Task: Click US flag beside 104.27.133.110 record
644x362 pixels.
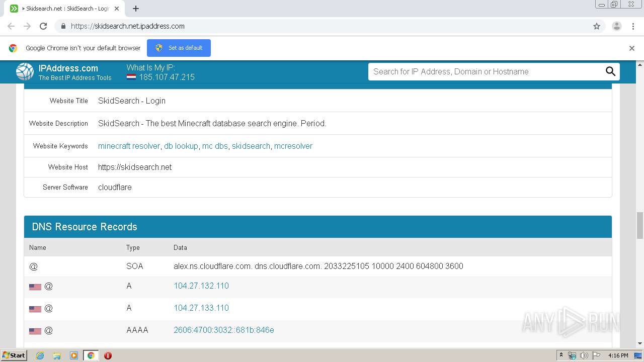Action: 35,309
